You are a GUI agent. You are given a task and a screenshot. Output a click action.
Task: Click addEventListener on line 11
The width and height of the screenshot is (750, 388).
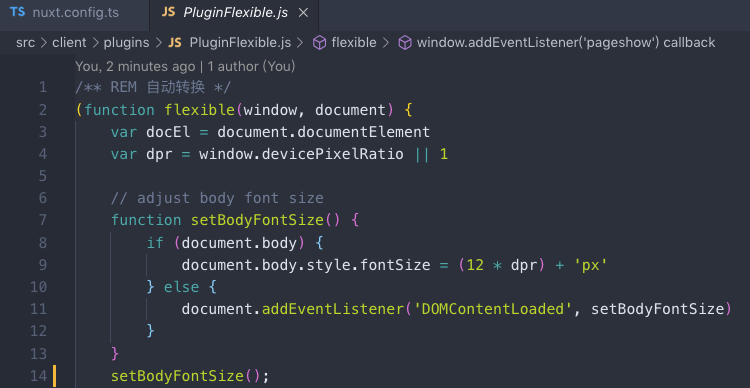[333, 310]
